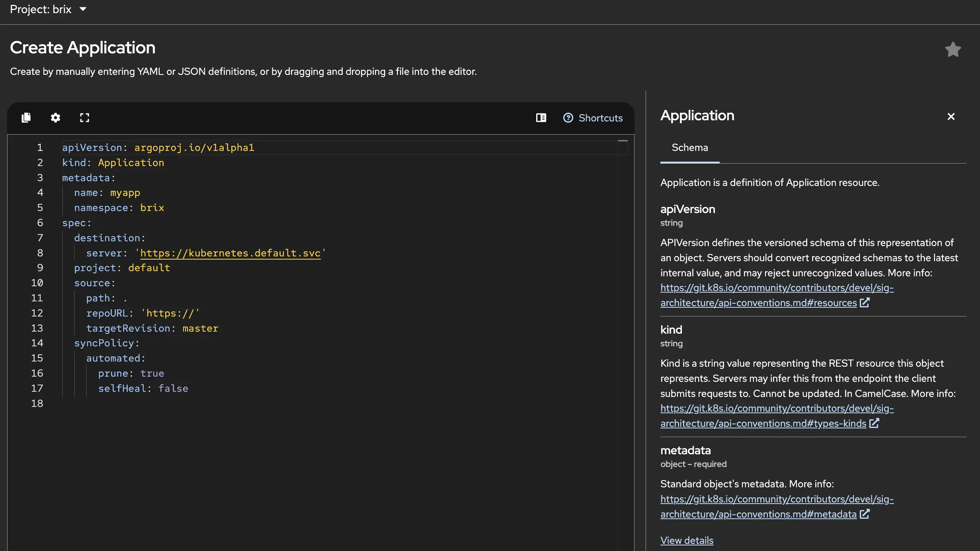The width and height of the screenshot is (980, 551).
Task: Open the Shortcuts help popup
Action: pyautogui.click(x=593, y=117)
